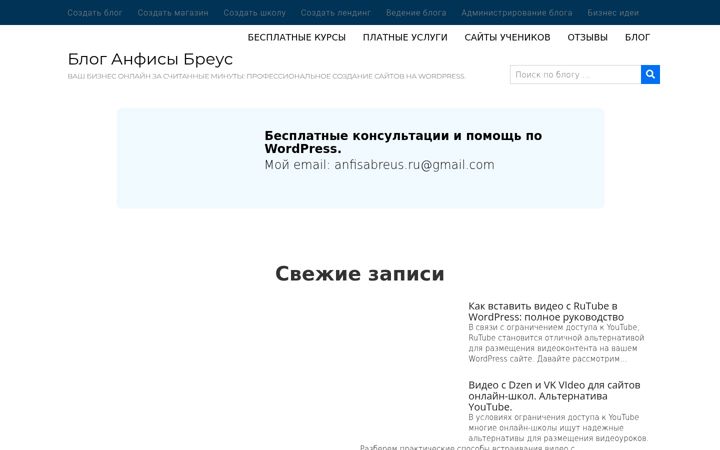Click excerpt 'В связи с ограничением доступа к YouTube'
The image size is (720, 450).
pyautogui.click(x=556, y=343)
